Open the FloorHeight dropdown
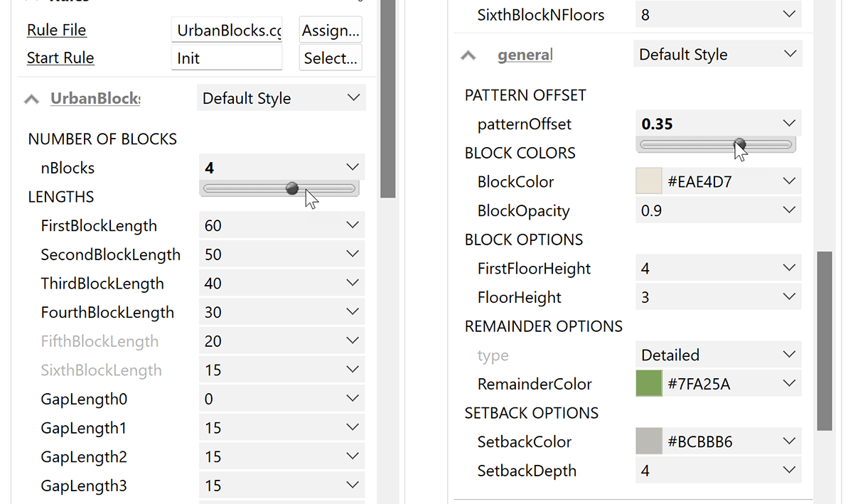This screenshot has width=853, height=504. pos(788,296)
